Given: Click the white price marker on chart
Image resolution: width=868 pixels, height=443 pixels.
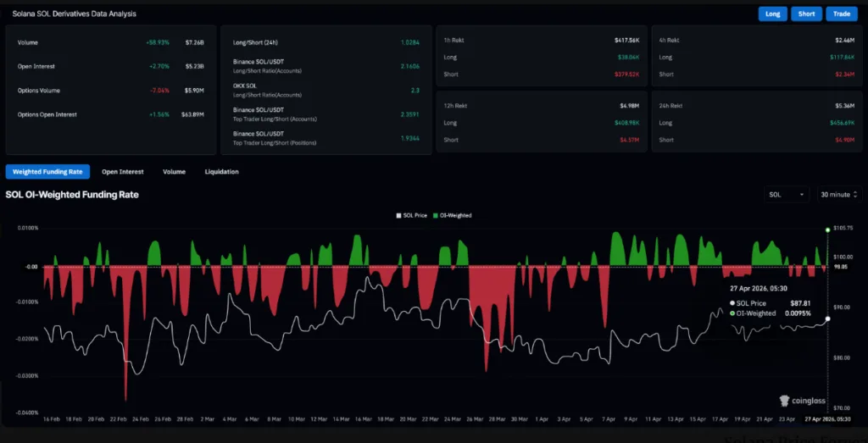Looking at the screenshot, I should coord(827,318).
